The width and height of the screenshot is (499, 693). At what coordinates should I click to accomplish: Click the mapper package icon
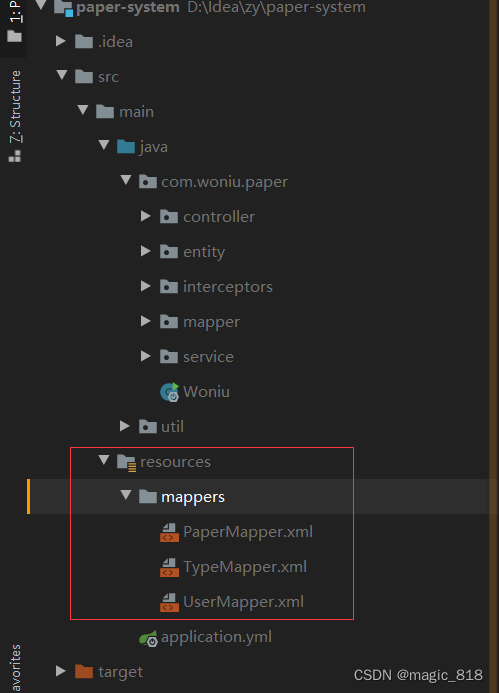click(x=169, y=321)
